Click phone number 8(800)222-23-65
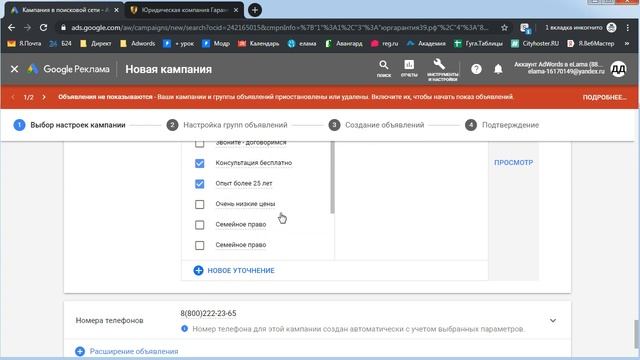 tap(208, 313)
